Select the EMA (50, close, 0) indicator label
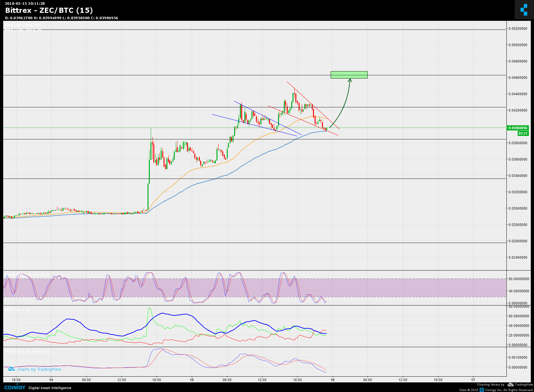 point(22,25)
